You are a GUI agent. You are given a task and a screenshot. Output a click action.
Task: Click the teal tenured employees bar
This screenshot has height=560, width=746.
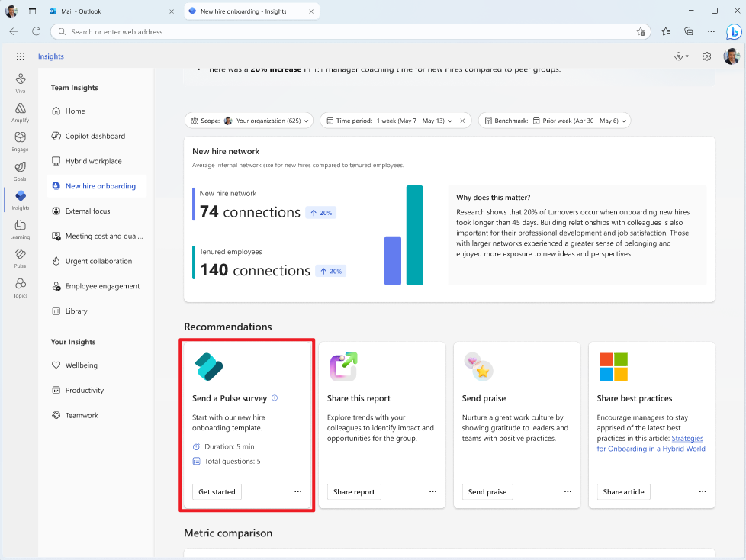click(414, 235)
